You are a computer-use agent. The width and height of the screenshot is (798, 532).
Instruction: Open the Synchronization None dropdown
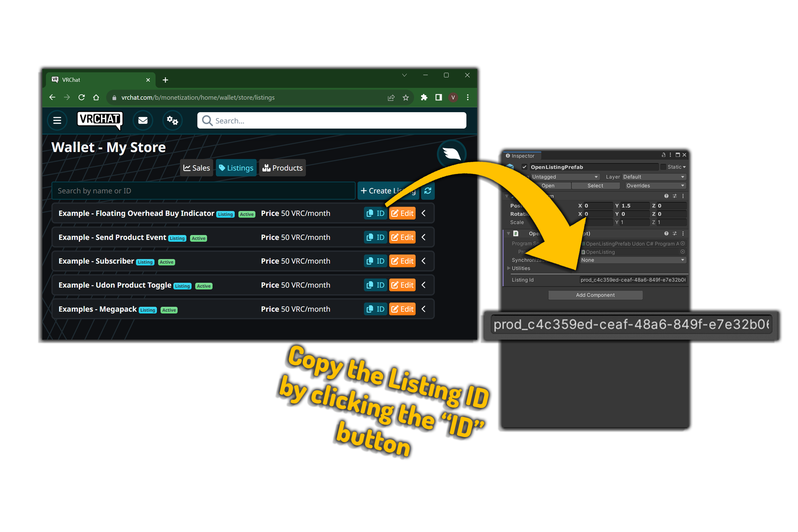pos(633,260)
